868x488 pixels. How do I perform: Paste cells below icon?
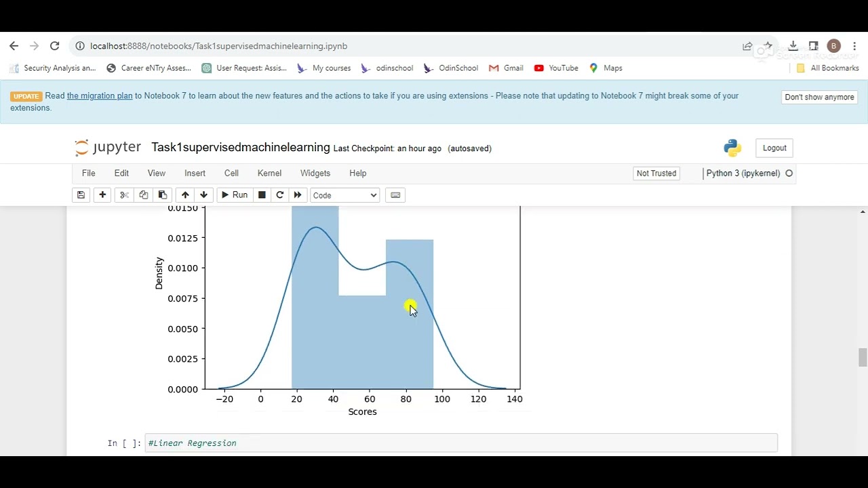pyautogui.click(x=162, y=195)
